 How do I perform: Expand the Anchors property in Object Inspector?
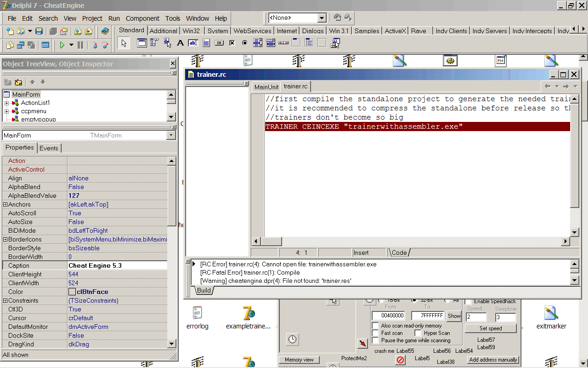(x=5, y=204)
